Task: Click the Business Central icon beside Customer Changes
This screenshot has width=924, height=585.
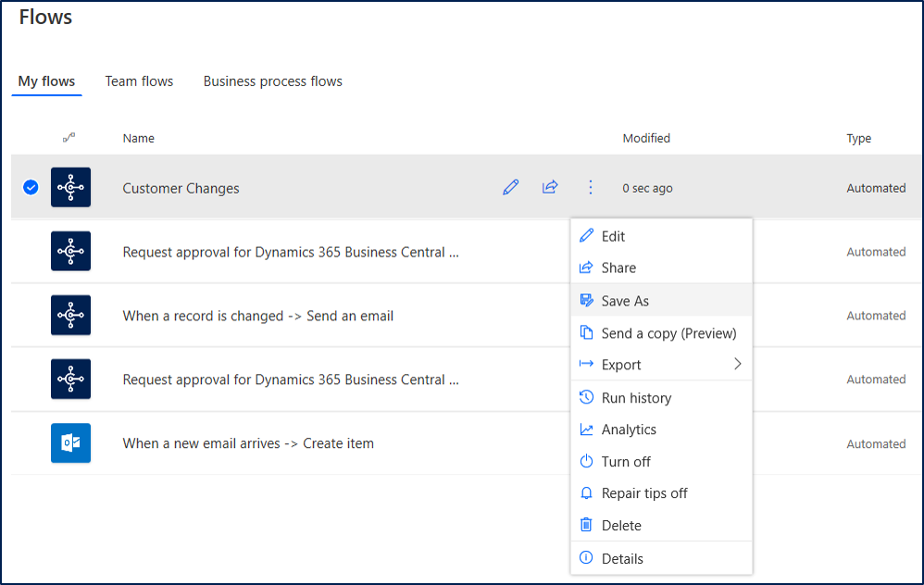Action: click(70, 188)
